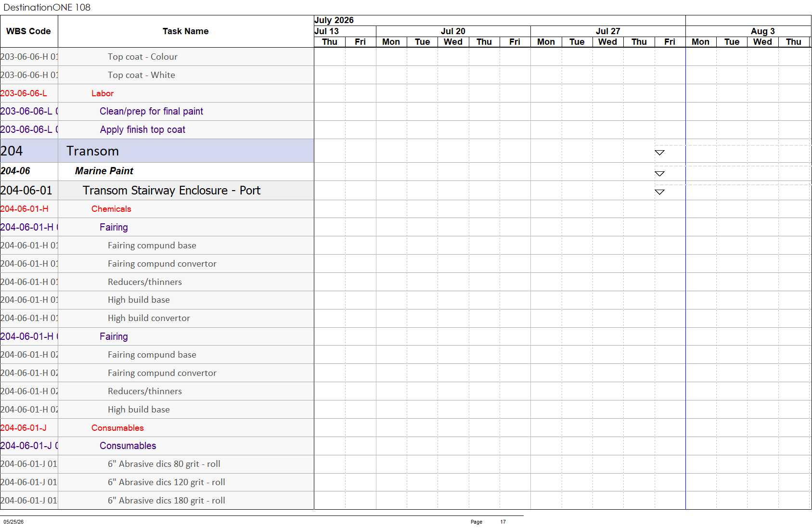Viewport: 812px width, 528px height.
Task: Select the first Fairing group row
Action: click(157, 227)
